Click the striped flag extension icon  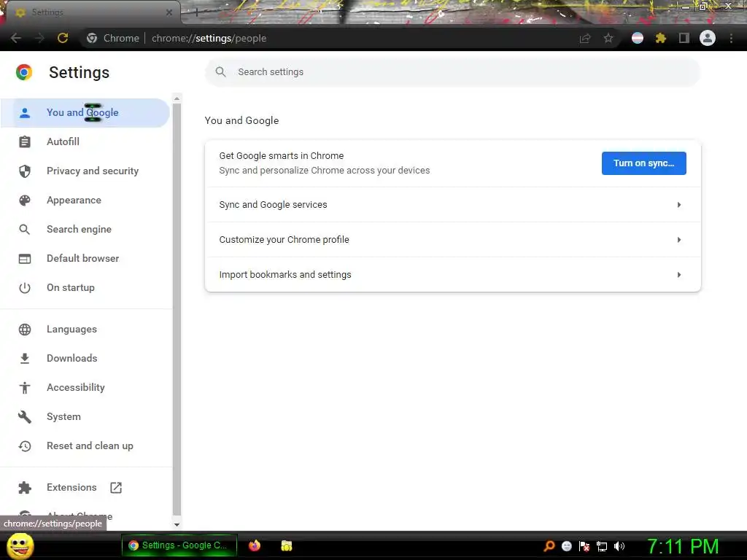(638, 38)
